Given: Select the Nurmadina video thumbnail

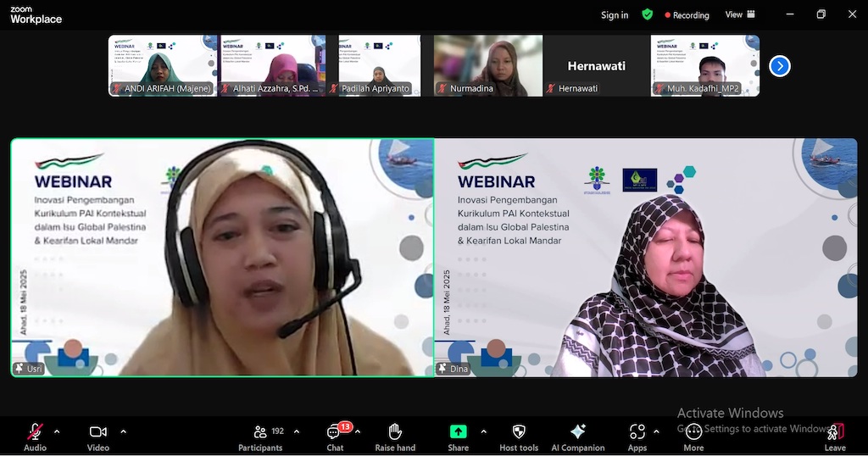Looking at the screenshot, I should coord(488,65).
